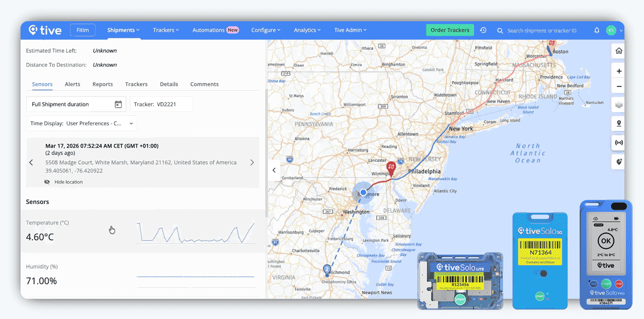Switch to the Sensors tab
This screenshot has height=319, width=644.
click(42, 84)
